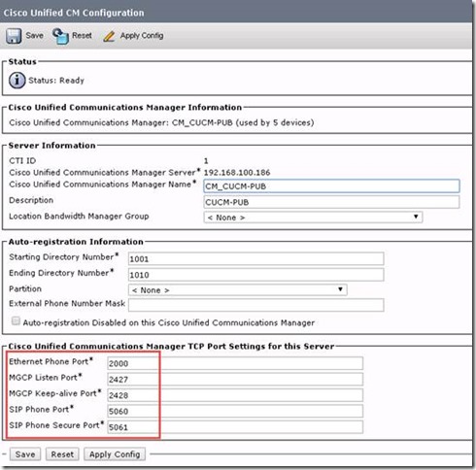476x470 pixels.
Task: Focus the External Phone Number Mask field
Action: pos(255,305)
